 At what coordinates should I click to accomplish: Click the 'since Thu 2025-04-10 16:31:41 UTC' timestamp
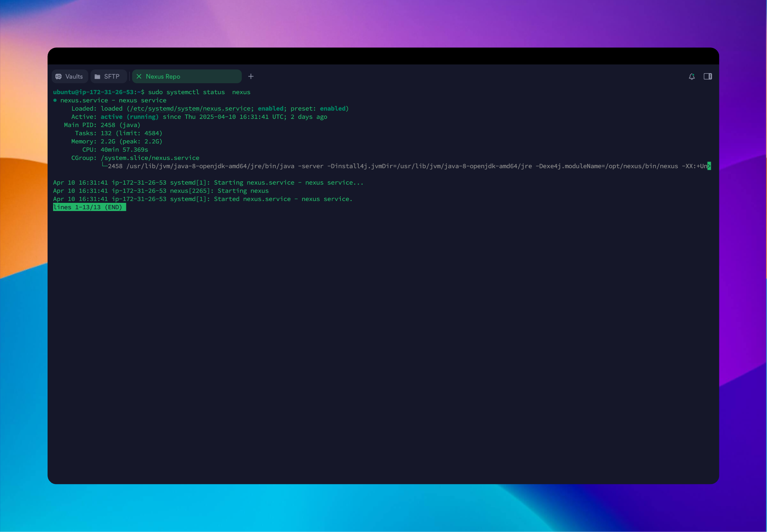(224, 117)
